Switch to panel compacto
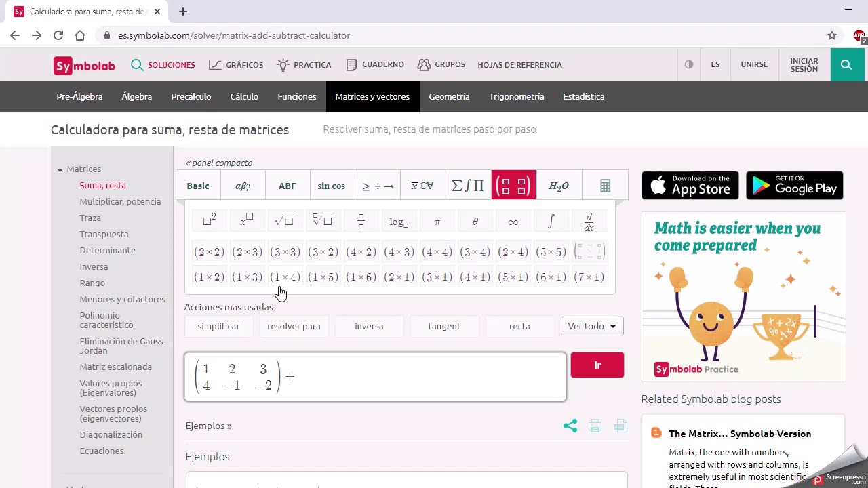Viewport: 868px width, 488px height. pos(219,163)
